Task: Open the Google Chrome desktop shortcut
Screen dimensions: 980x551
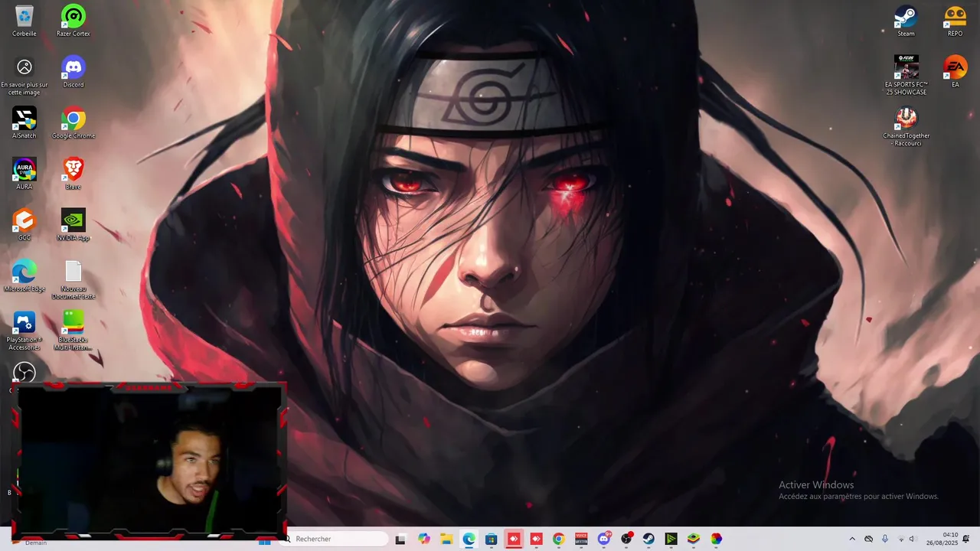Action: click(73, 122)
